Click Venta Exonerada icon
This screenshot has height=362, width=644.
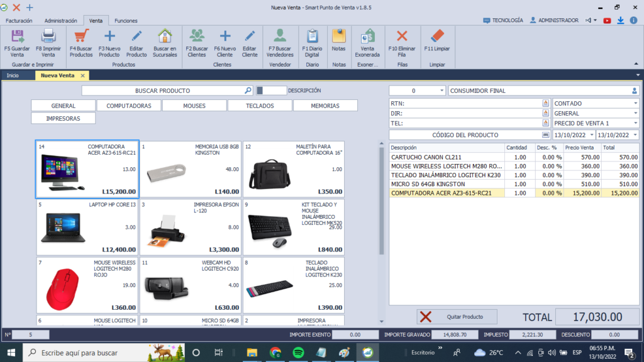pyautogui.click(x=367, y=38)
